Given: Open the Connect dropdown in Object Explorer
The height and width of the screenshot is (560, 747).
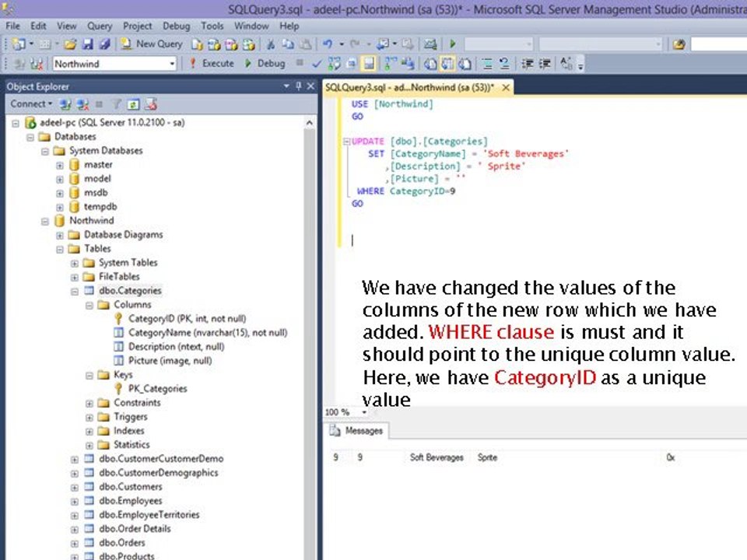Looking at the screenshot, I should pyautogui.click(x=31, y=103).
